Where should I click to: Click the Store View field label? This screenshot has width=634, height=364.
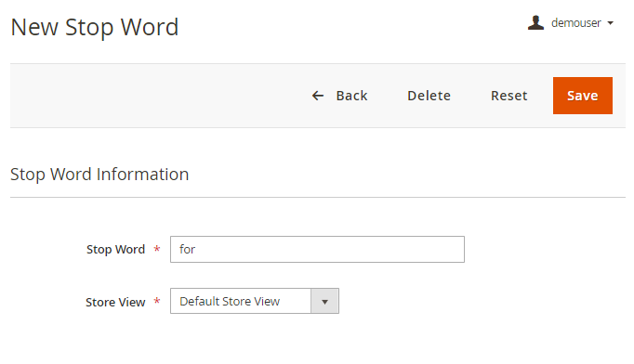[x=115, y=302]
